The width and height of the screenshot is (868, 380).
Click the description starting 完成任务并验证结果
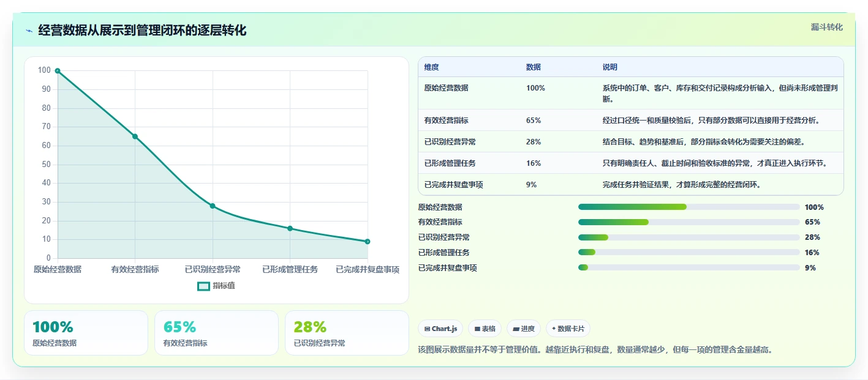tap(682, 185)
